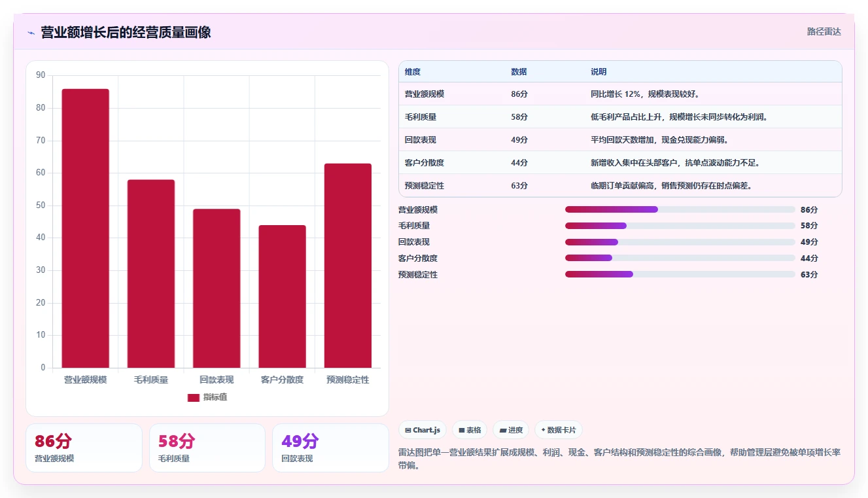The height and width of the screenshot is (498, 868).
Task: Click the Chart.js chip icon
Action: (408, 431)
